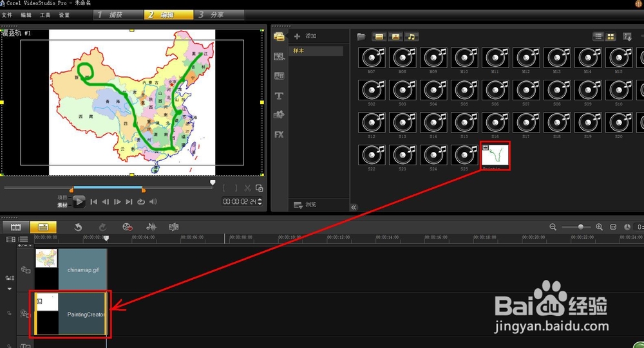Select the painting animation library thumbnail
The width and height of the screenshot is (644, 348).
pos(495,156)
